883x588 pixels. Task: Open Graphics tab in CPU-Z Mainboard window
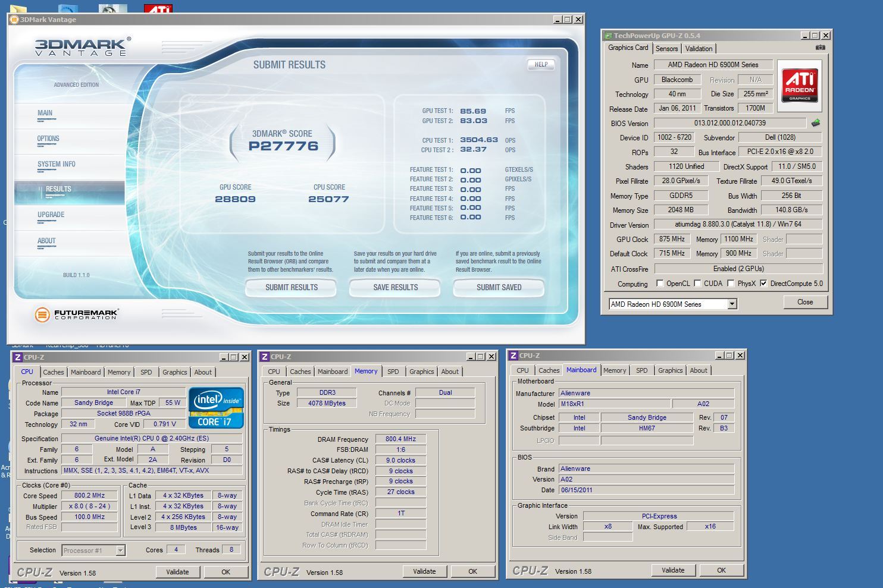[x=670, y=370]
